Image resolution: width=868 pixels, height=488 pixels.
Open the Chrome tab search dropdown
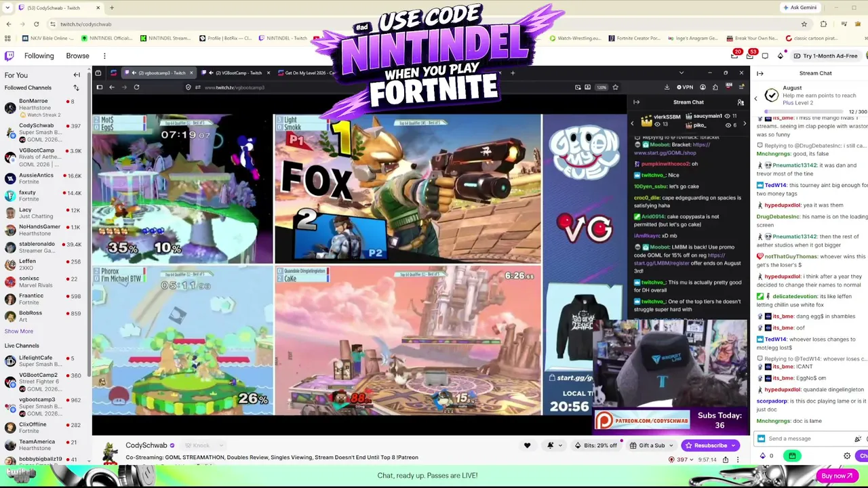click(8, 7)
